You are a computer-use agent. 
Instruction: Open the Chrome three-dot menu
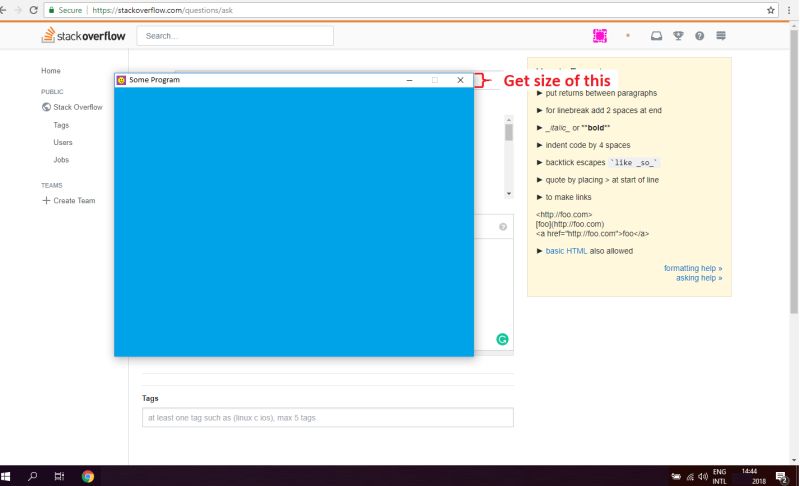tap(789, 10)
